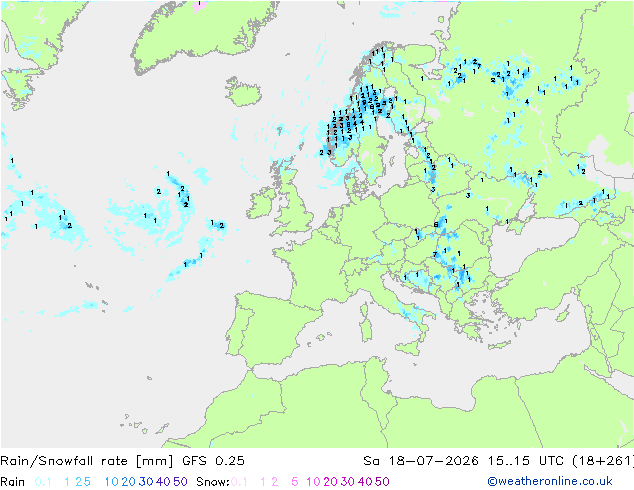Click the 'Rain' legend label
The height and width of the screenshot is (490, 634).
pyautogui.click(x=13, y=482)
